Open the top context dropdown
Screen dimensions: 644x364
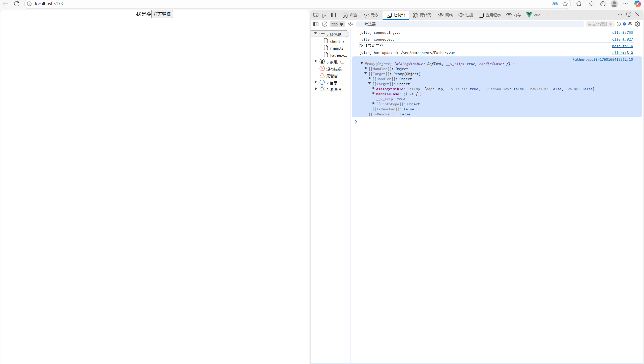337,24
